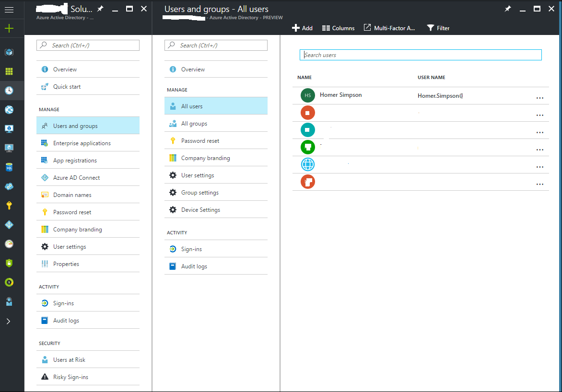Open Password reset in Users and groups blade
Image resolution: width=562 pixels, height=392 pixels.
click(216, 140)
